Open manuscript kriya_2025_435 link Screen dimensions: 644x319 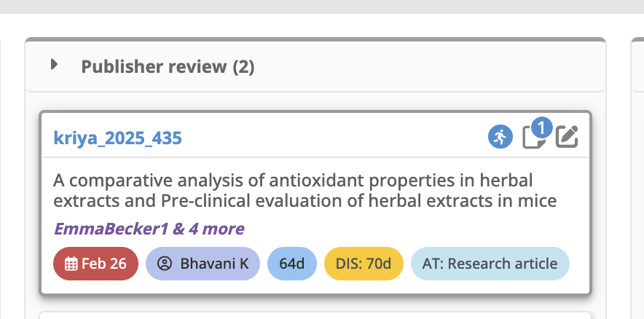pyautogui.click(x=117, y=138)
